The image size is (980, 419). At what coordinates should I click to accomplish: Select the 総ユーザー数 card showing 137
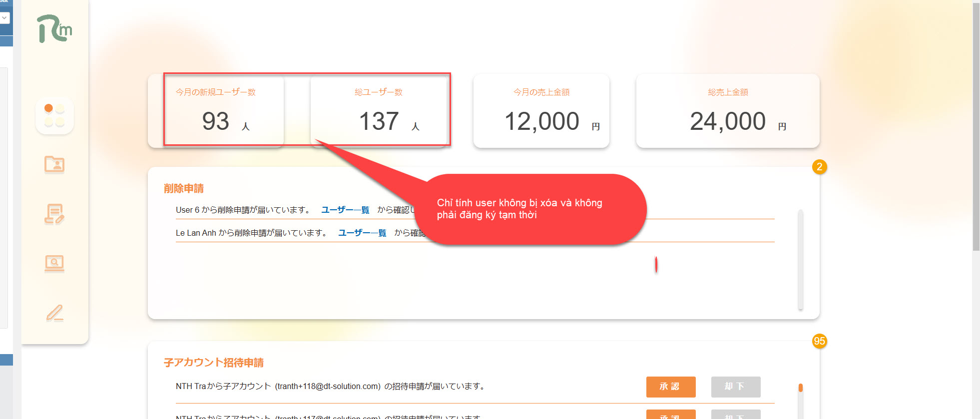[379, 111]
